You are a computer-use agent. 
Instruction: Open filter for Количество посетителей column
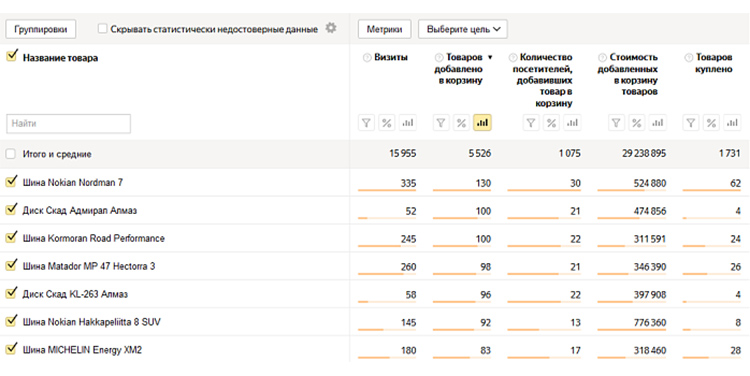tap(530, 123)
